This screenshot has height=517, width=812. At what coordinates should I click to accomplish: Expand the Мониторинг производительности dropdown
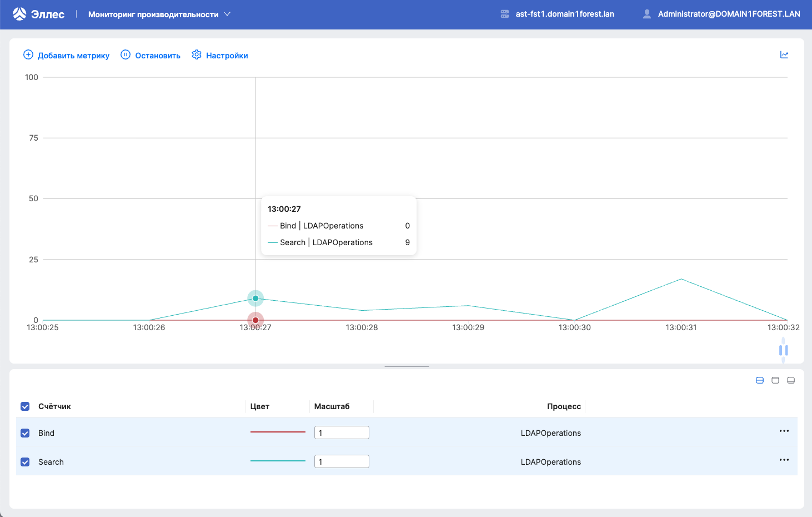pos(227,13)
